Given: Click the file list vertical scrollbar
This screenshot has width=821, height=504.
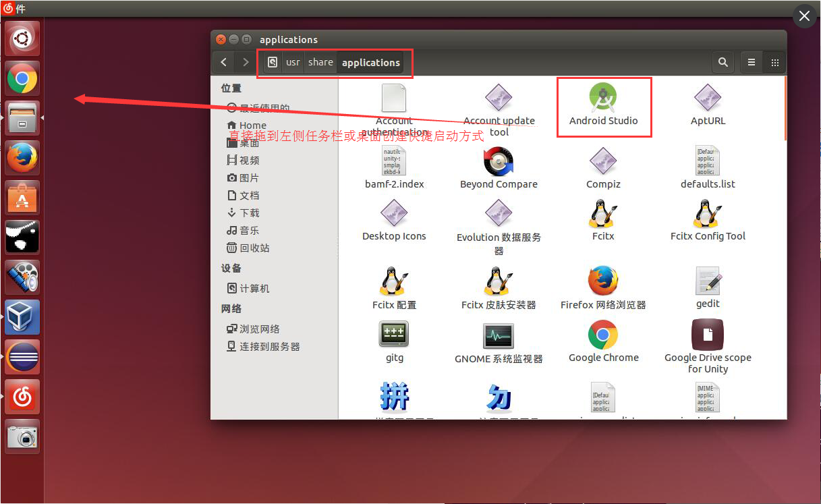Looking at the screenshot, I should (x=785, y=108).
